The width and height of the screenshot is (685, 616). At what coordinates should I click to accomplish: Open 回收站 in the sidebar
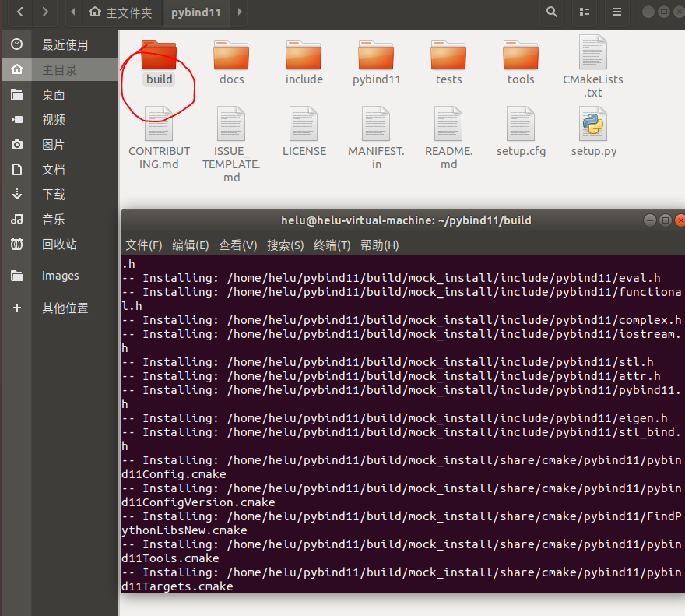tap(59, 244)
